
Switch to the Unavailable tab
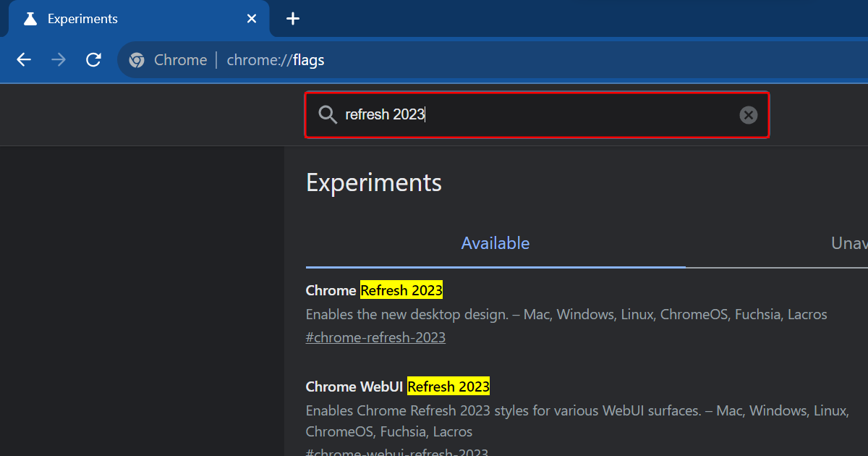tap(848, 243)
